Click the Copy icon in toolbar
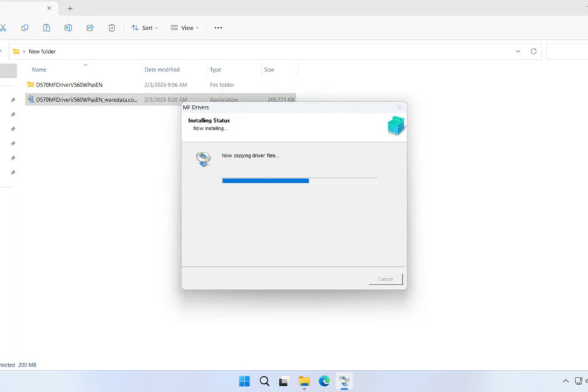Screen dimensions: 588x392 (25, 28)
